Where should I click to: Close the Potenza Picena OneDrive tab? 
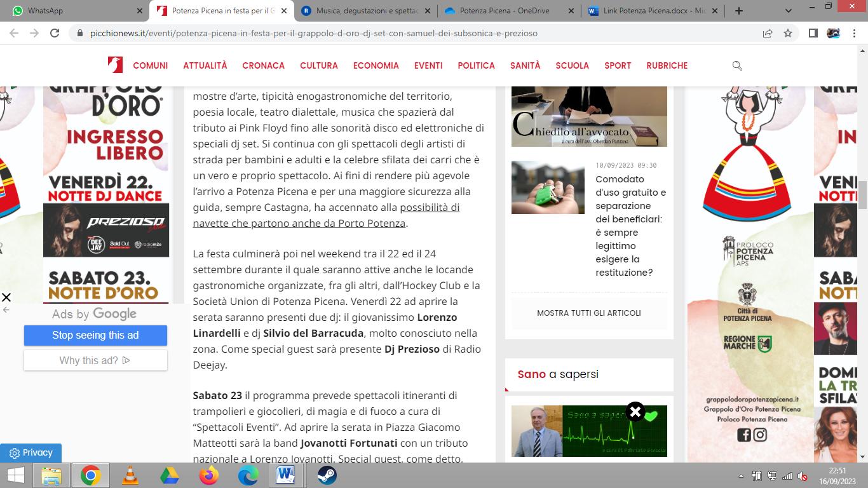pos(571,11)
